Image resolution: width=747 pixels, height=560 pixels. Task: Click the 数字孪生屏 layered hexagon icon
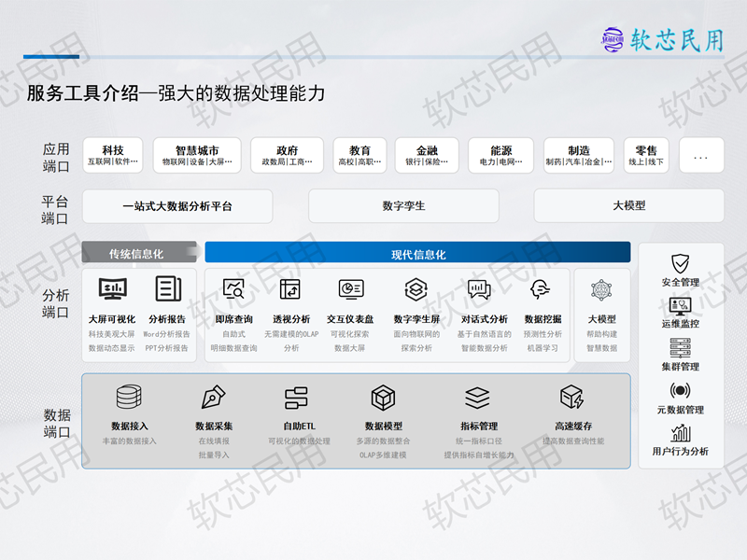(416, 289)
